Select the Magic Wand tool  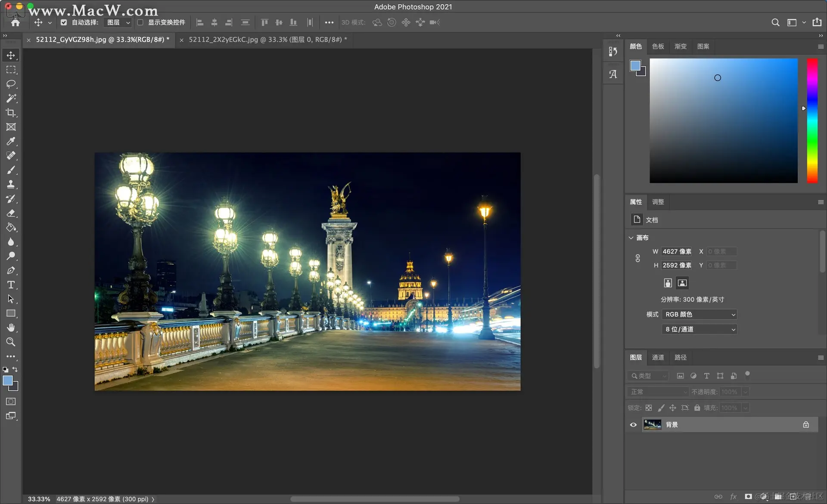11,98
